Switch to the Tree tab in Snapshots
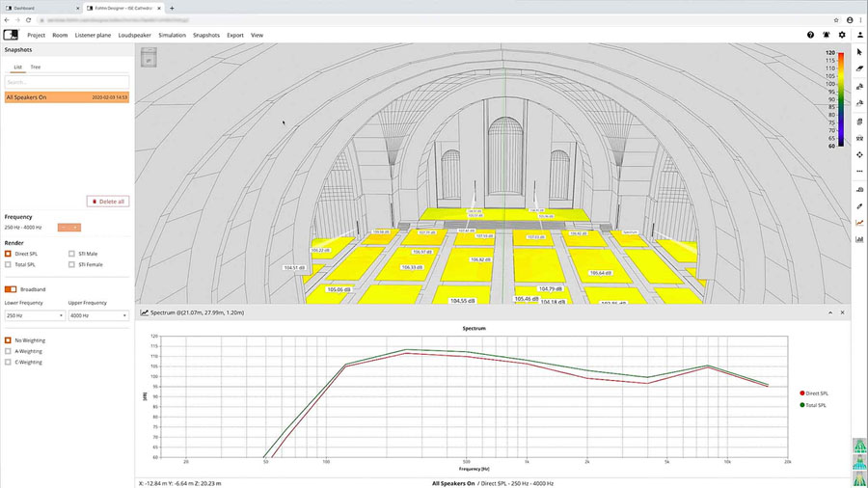This screenshot has height=488, width=868. point(36,67)
